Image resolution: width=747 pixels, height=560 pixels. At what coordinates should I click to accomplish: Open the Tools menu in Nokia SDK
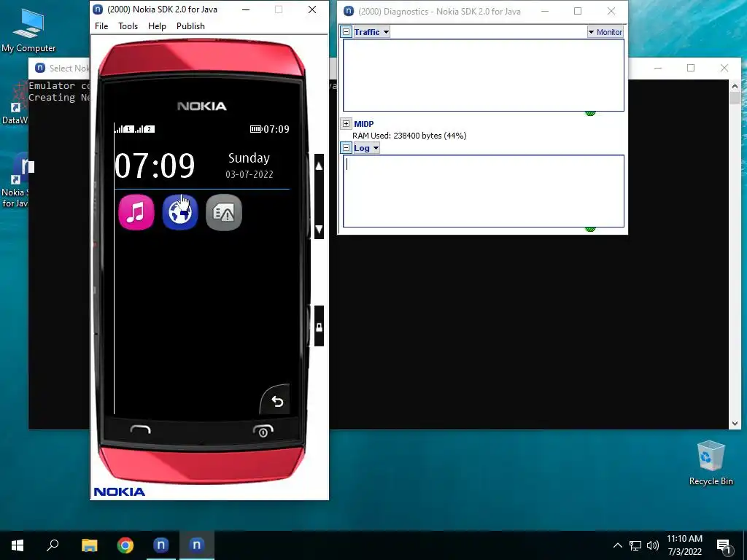point(128,26)
